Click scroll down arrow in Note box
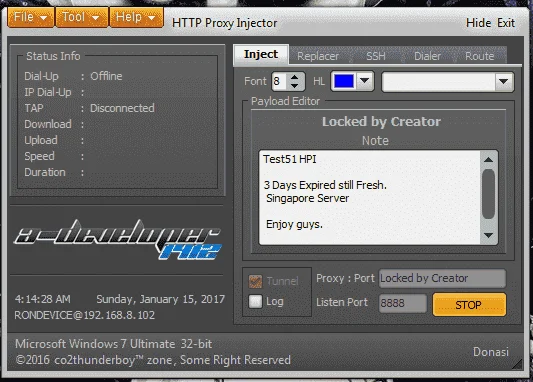Viewport: 533px width, 382px height. coord(488,235)
